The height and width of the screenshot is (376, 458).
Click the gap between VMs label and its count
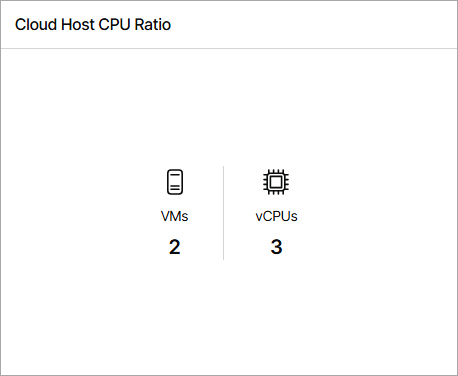(175, 231)
